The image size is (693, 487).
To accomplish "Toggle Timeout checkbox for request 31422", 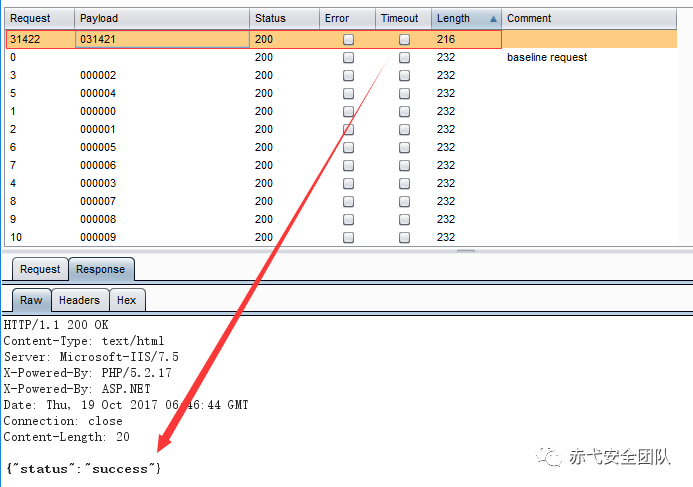I will pos(404,39).
